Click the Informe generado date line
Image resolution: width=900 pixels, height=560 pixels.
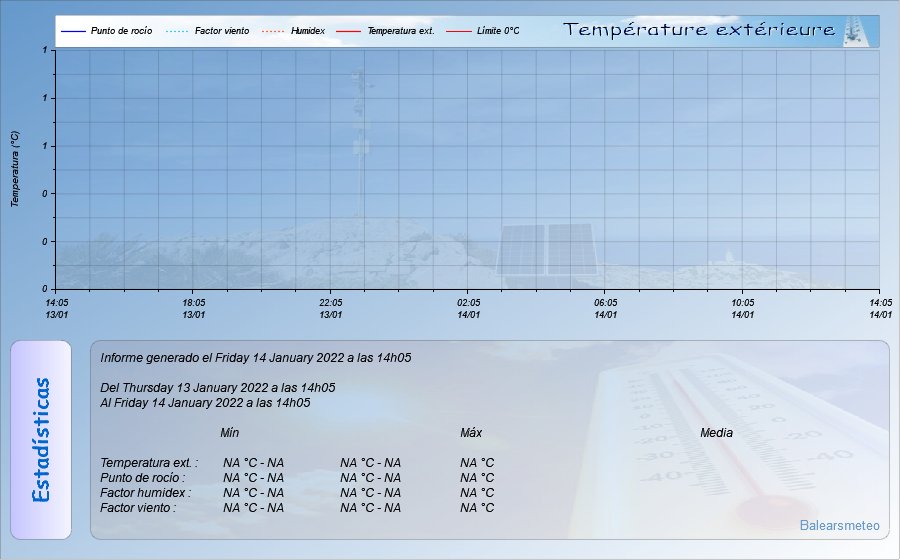[x=256, y=357]
